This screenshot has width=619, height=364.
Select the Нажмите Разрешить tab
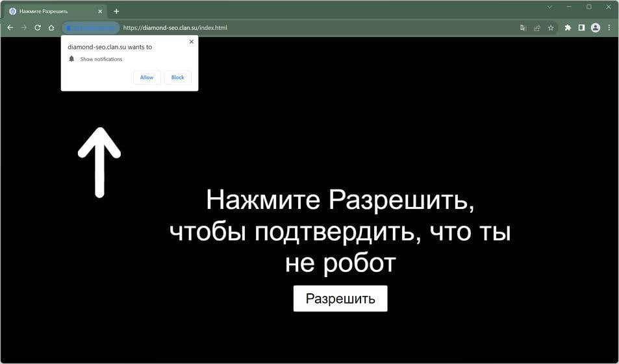pyautogui.click(x=56, y=12)
